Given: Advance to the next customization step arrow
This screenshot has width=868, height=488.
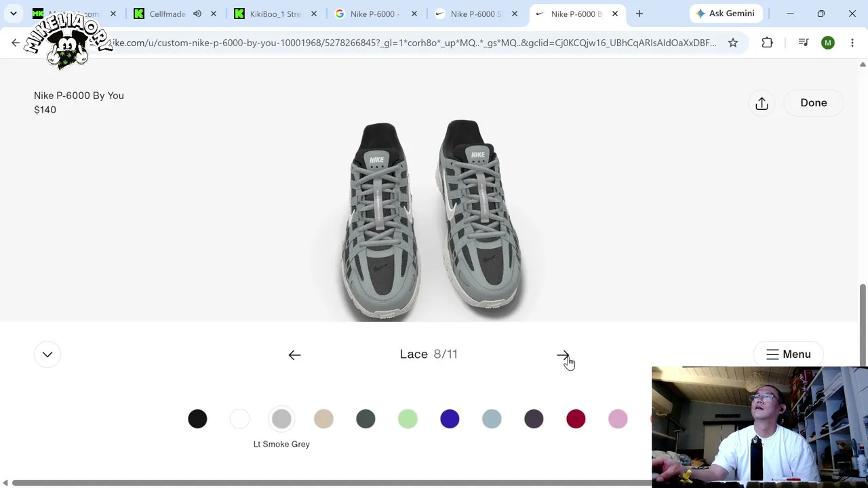Looking at the screenshot, I should coord(563,354).
